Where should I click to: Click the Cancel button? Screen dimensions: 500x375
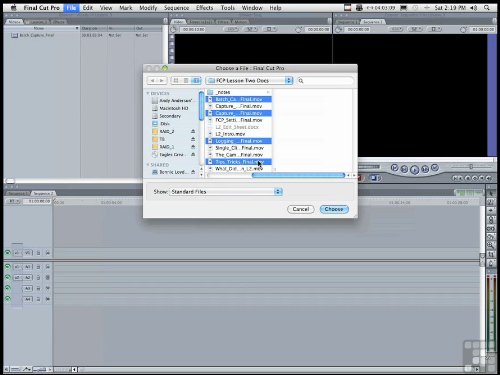click(x=301, y=209)
